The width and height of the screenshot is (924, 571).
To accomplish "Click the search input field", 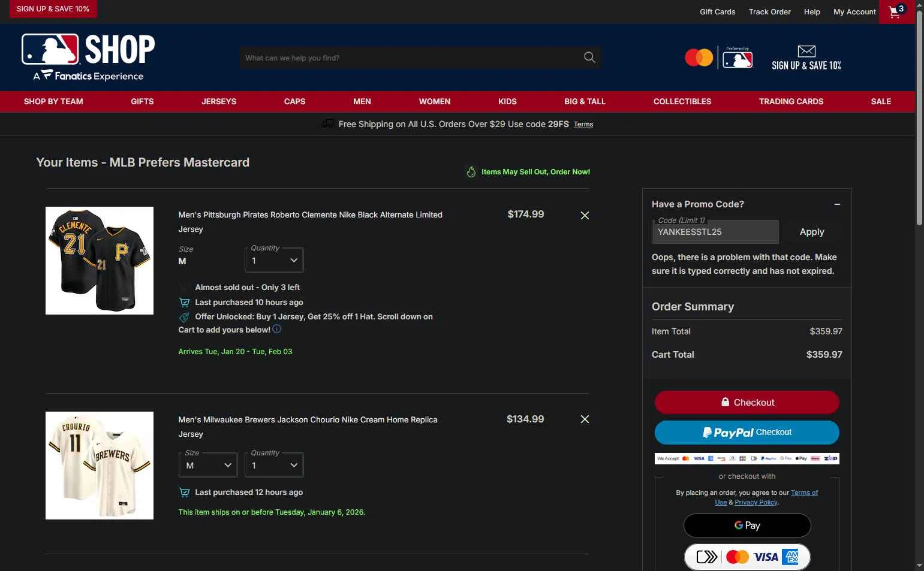I will 411,58.
